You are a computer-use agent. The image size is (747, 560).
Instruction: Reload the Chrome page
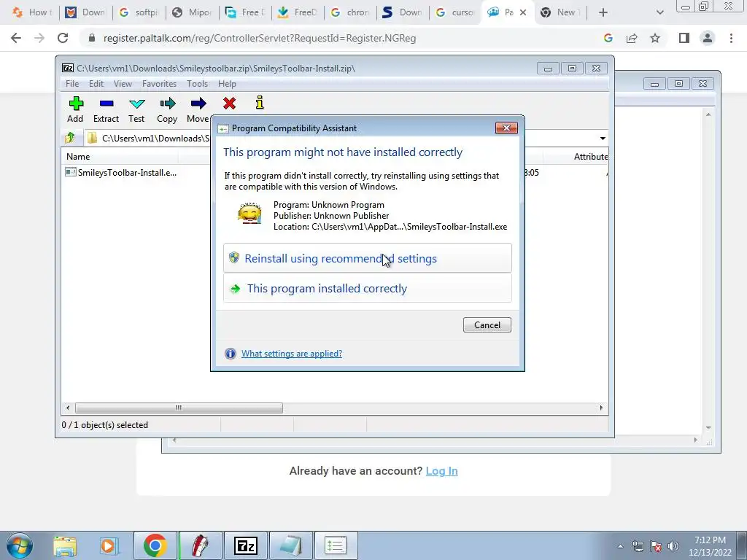tap(63, 38)
